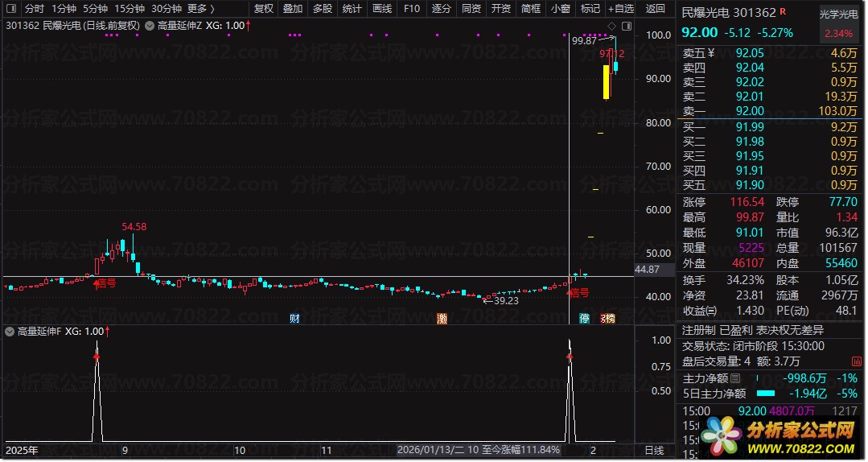Click the 涨停 limit-up price 116.54
Screen dimensions: 868x462
point(747,202)
